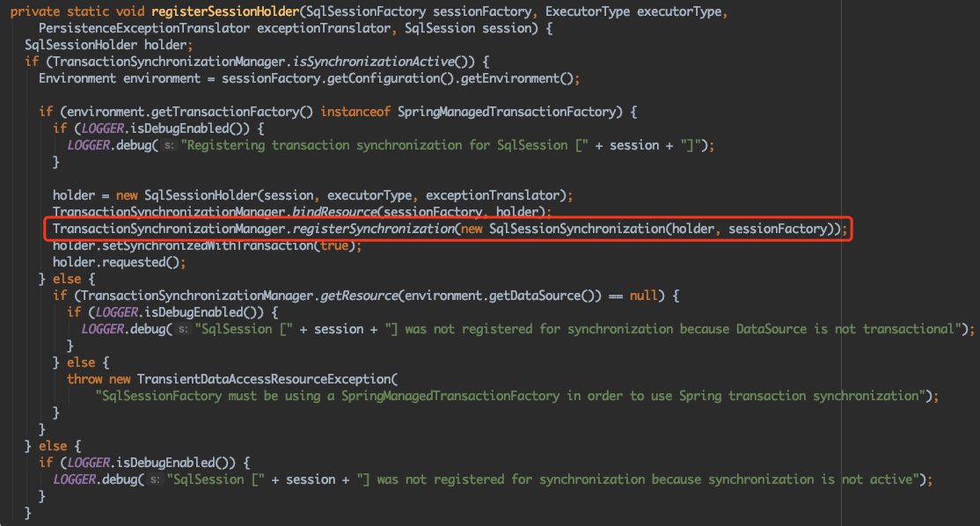Click the getResource method call

click(360, 296)
